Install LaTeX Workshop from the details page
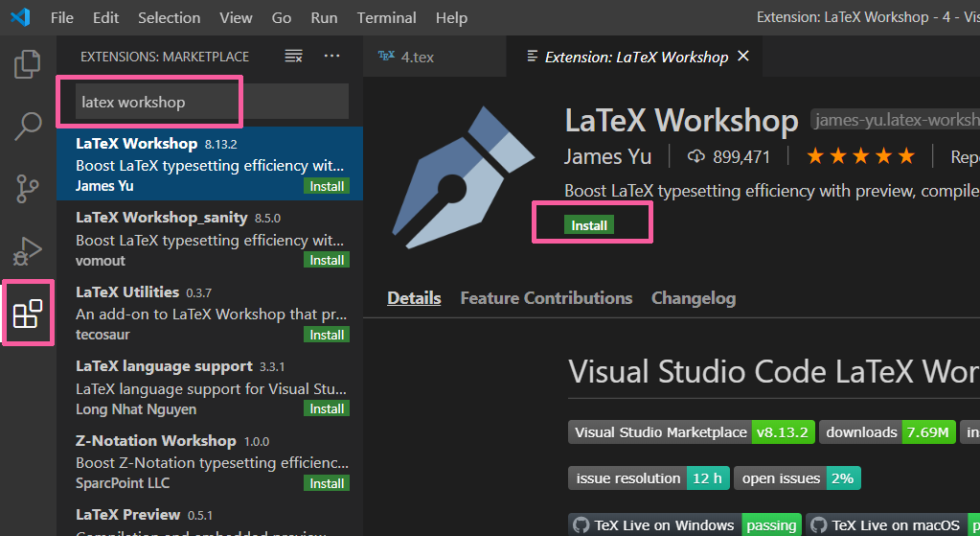 coord(589,225)
